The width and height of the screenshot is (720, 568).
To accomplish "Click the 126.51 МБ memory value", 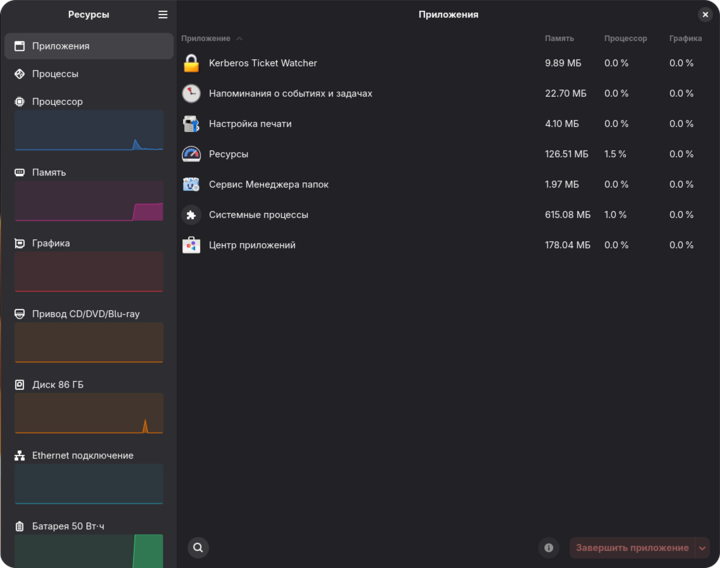I will (567, 154).
